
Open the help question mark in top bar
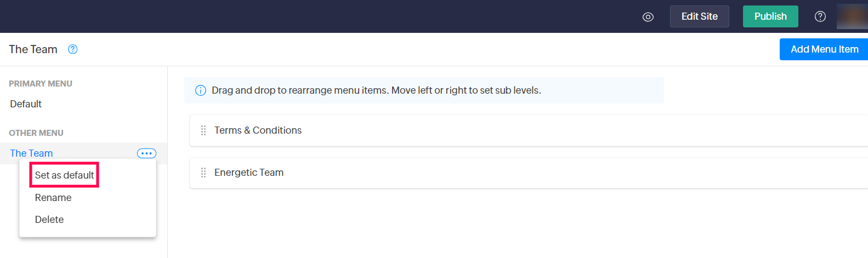point(820,16)
